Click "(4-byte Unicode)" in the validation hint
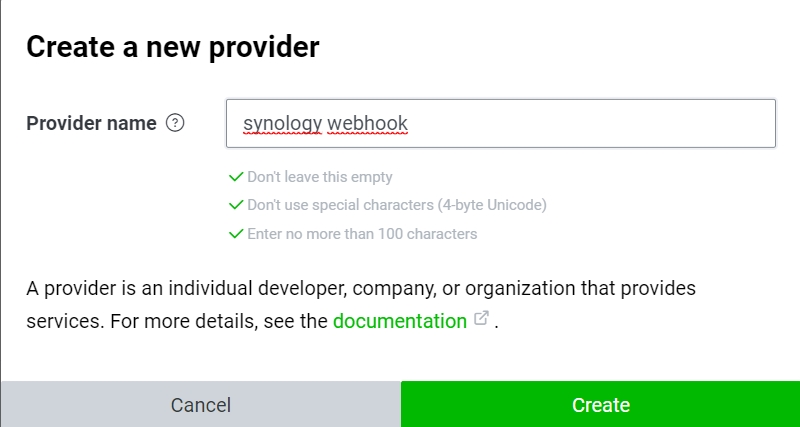 492,205
